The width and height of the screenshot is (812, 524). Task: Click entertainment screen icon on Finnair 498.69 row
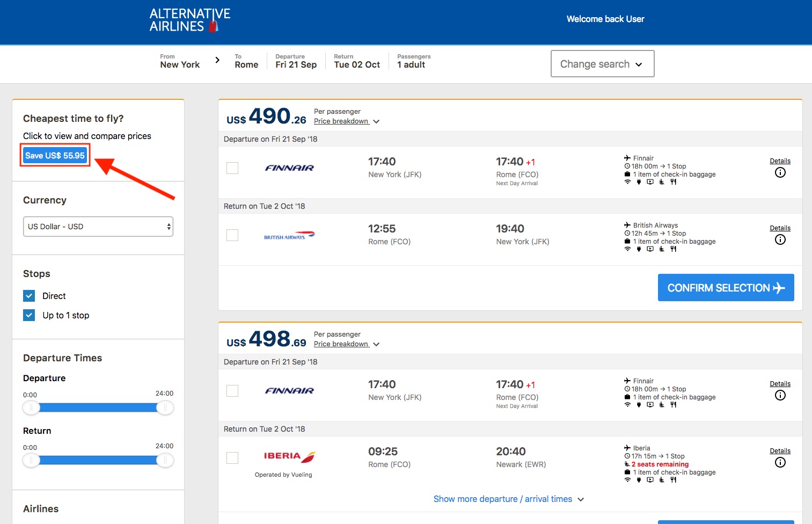pyautogui.click(x=650, y=405)
